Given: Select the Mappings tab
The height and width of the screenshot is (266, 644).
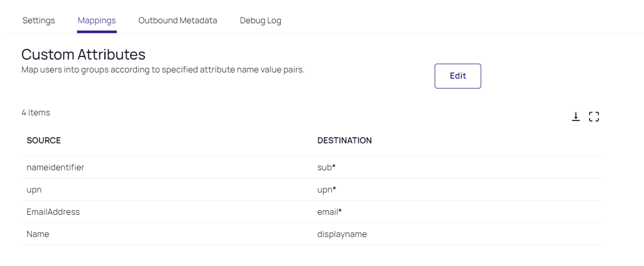Looking at the screenshot, I should click(97, 21).
